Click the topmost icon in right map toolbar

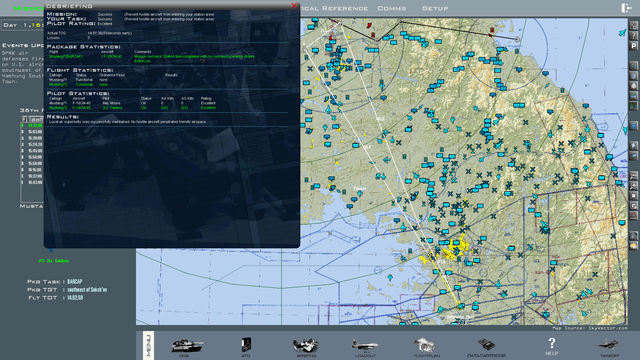point(634,26)
